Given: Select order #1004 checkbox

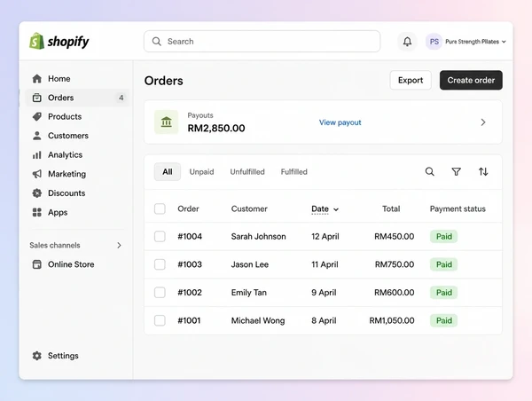Looking at the screenshot, I should (x=160, y=236).
